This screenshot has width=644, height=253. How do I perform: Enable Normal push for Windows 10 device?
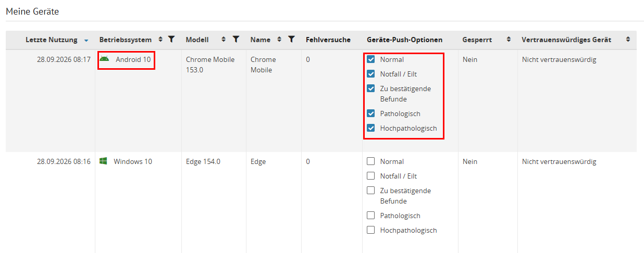(371, 161)
